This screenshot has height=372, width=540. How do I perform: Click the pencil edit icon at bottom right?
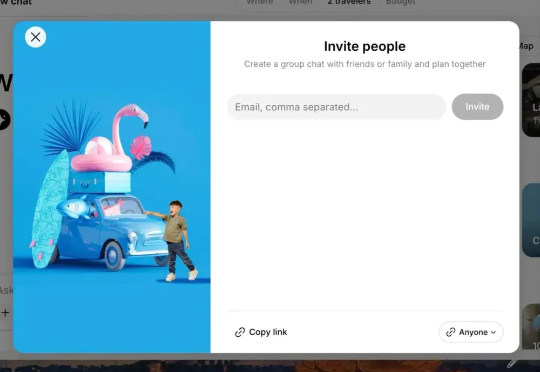click(512, 363)
